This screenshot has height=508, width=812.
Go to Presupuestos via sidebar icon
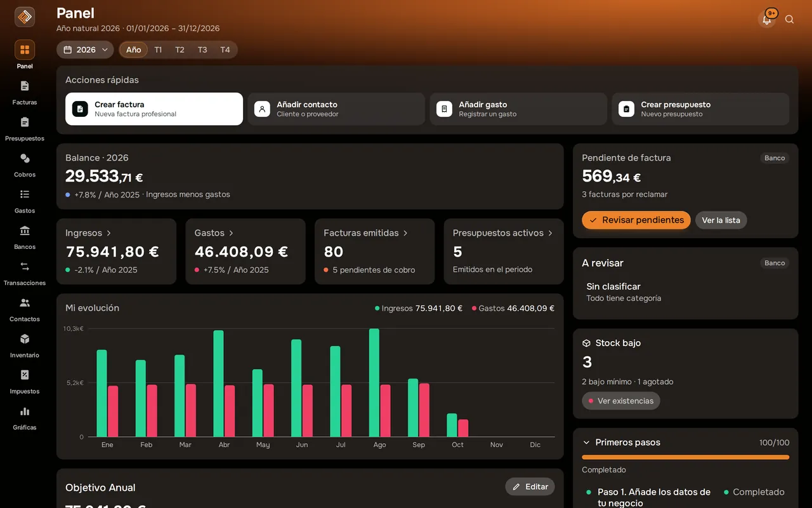click(25, 122)
